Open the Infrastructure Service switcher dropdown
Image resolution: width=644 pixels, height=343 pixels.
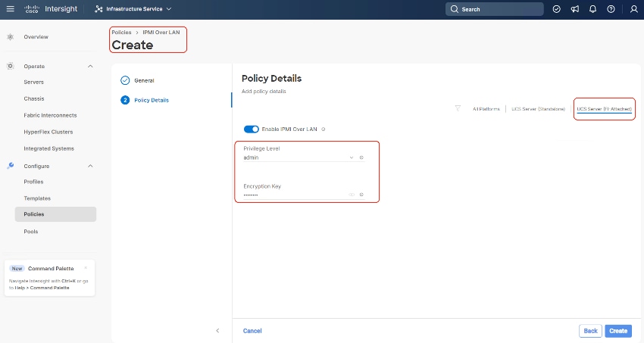133,9
